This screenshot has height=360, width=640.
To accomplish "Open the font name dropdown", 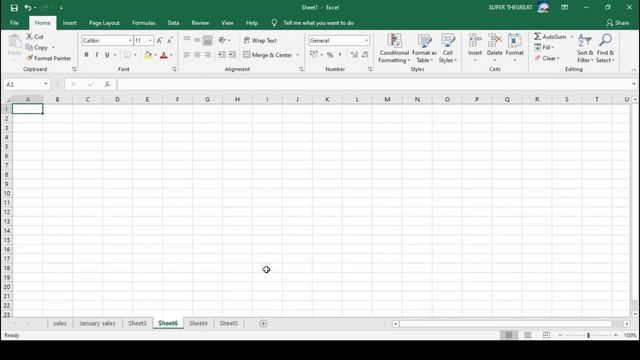I will click(x=130, y=40).
